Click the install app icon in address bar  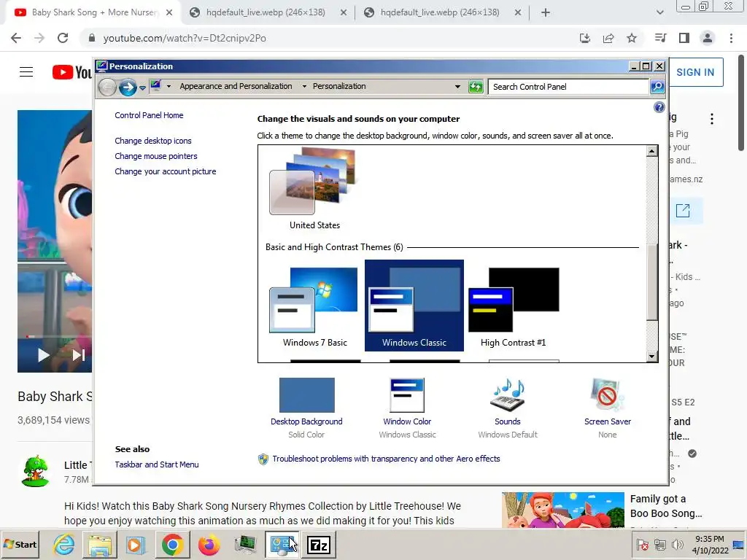point(584,38)
